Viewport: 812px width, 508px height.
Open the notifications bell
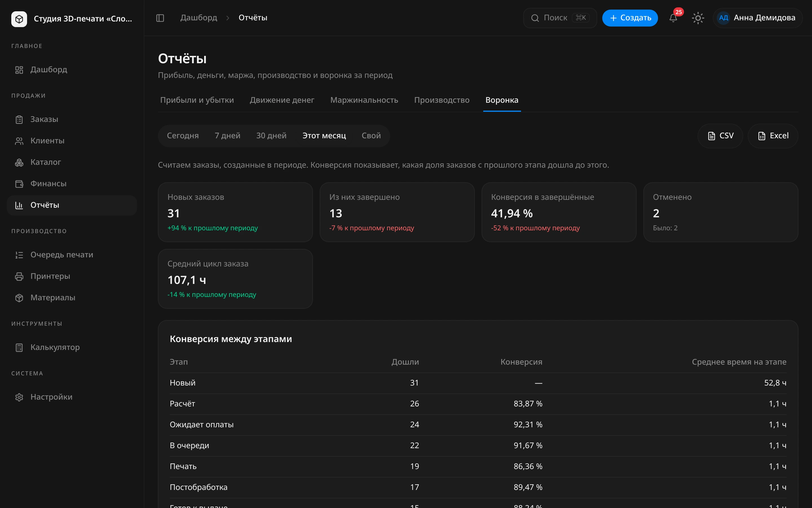673,18
